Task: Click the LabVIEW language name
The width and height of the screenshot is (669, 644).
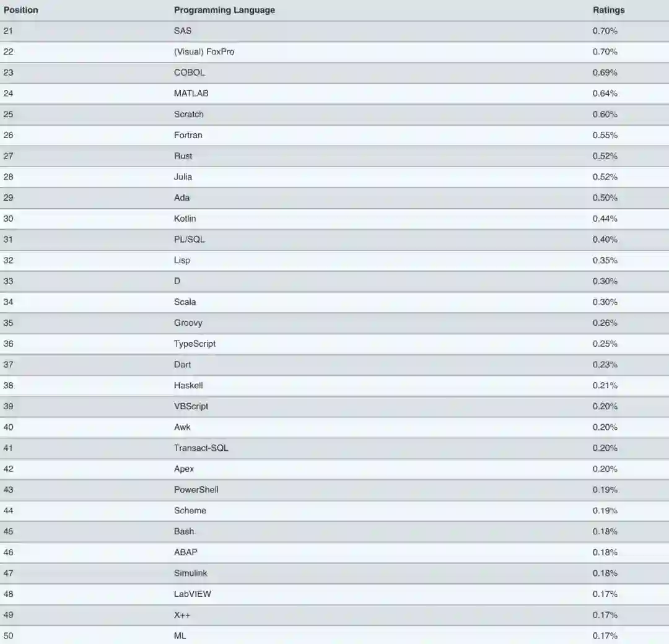Action: pyautogui.click(x=192, y=594)
